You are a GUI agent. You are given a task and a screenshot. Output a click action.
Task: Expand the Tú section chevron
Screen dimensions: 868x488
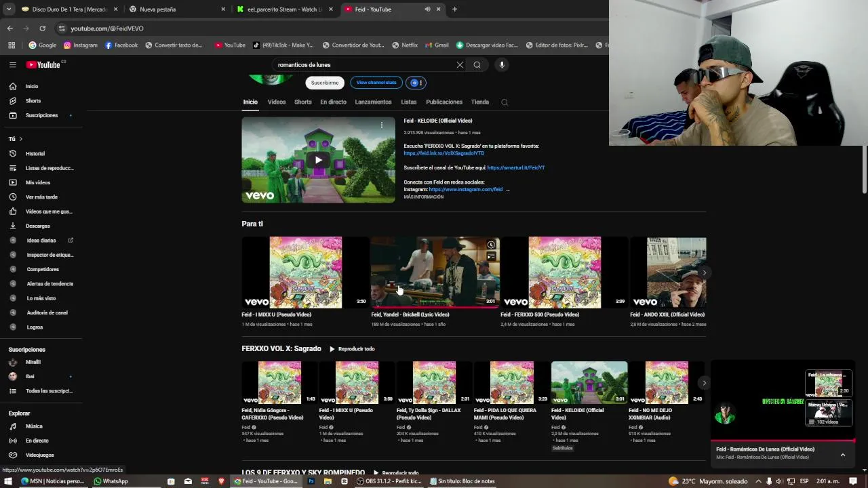(x=20, y=139)
